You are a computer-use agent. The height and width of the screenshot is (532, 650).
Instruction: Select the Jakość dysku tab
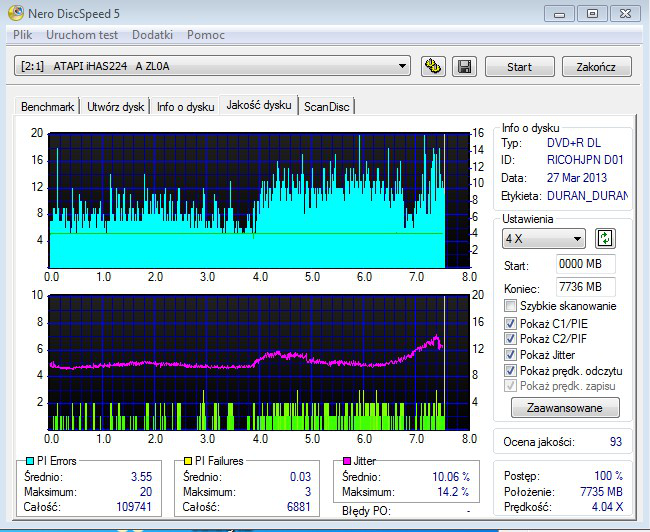[259, 105]
